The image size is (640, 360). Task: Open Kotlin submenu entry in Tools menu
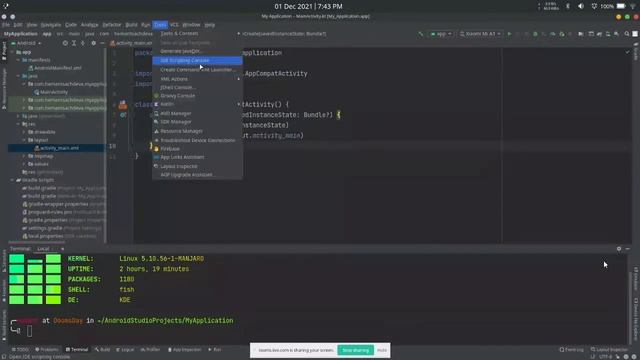click(198, 104)
